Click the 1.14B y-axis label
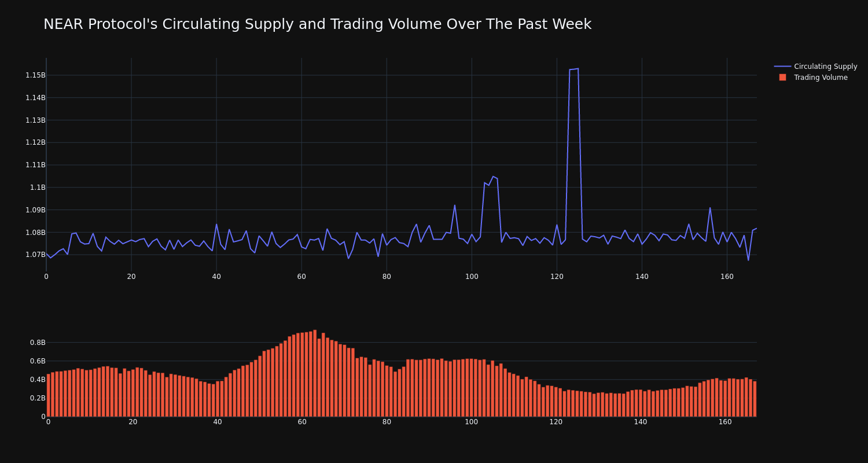868x463 pixels. [x=35, y=98]
